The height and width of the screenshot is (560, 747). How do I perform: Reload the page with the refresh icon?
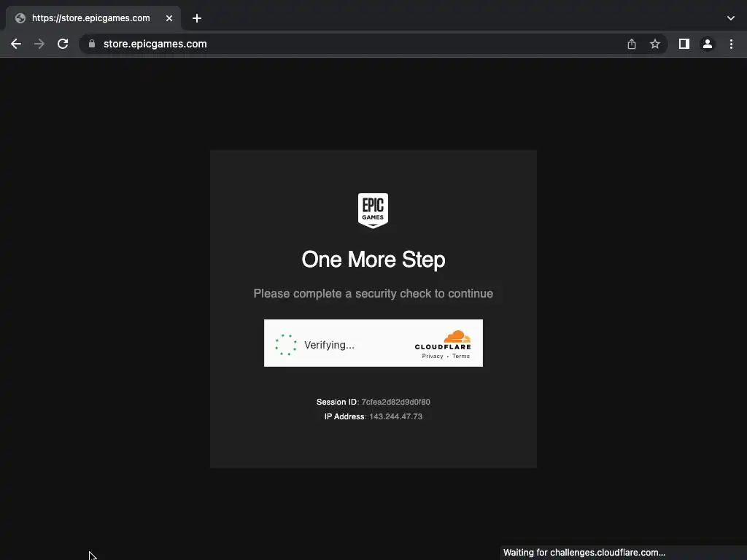[x=63, y=44]
